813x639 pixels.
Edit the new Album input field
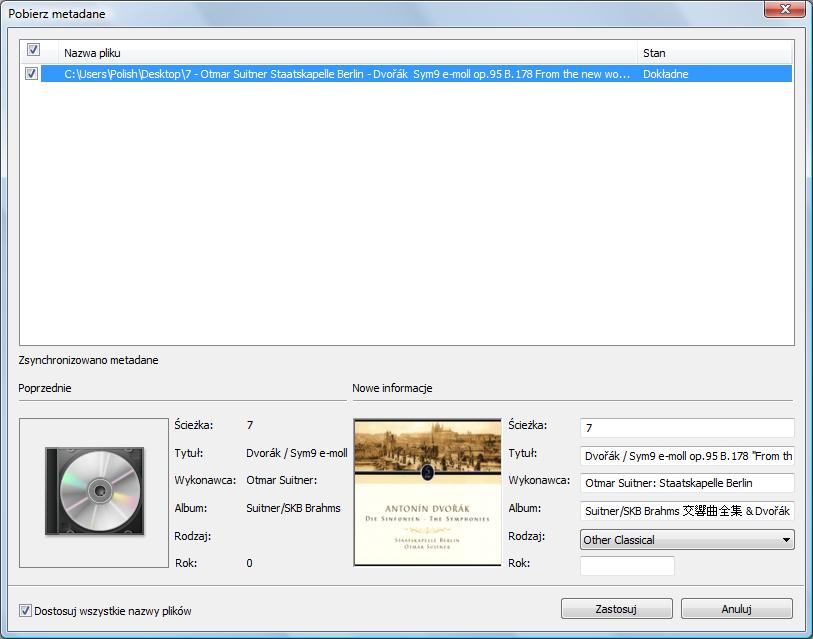coord(687,511)
